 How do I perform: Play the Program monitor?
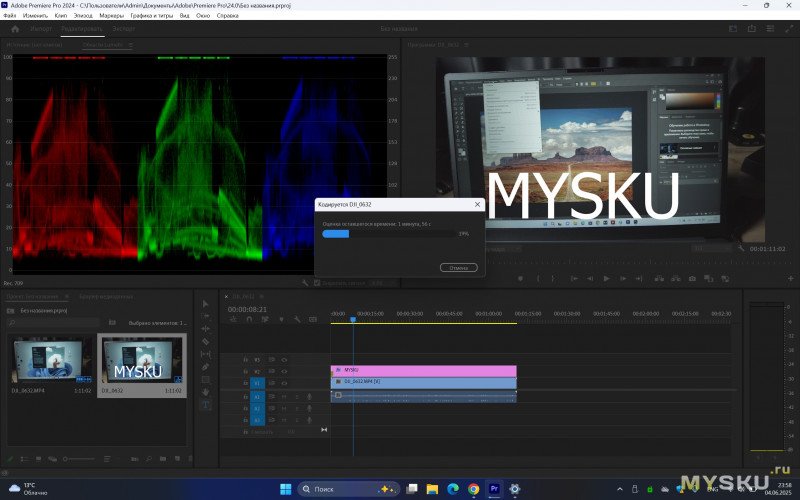(607, 279)
